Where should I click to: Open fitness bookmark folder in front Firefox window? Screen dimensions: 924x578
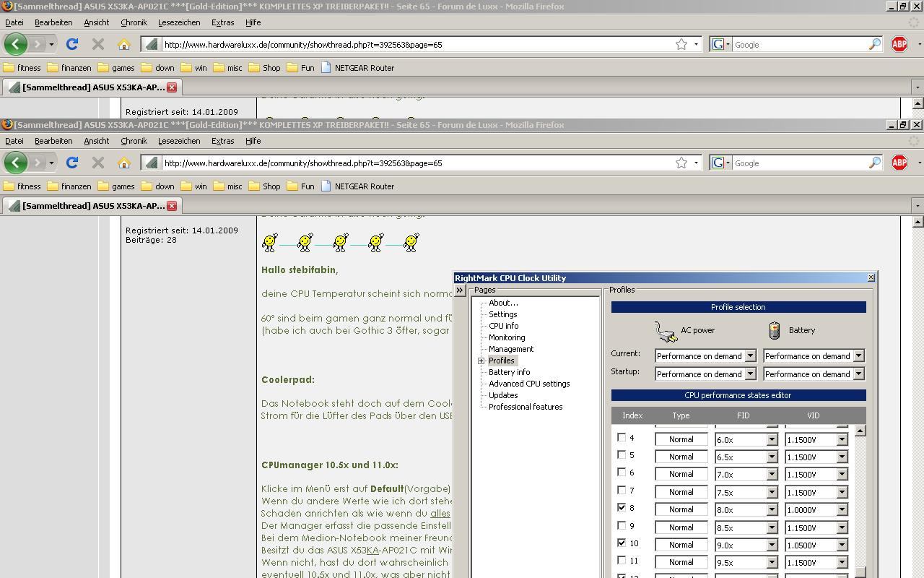coord(22,186)
